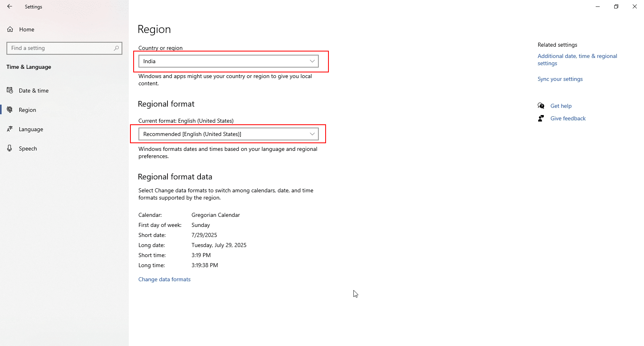Restore down the Settings window

click(616, 6)
